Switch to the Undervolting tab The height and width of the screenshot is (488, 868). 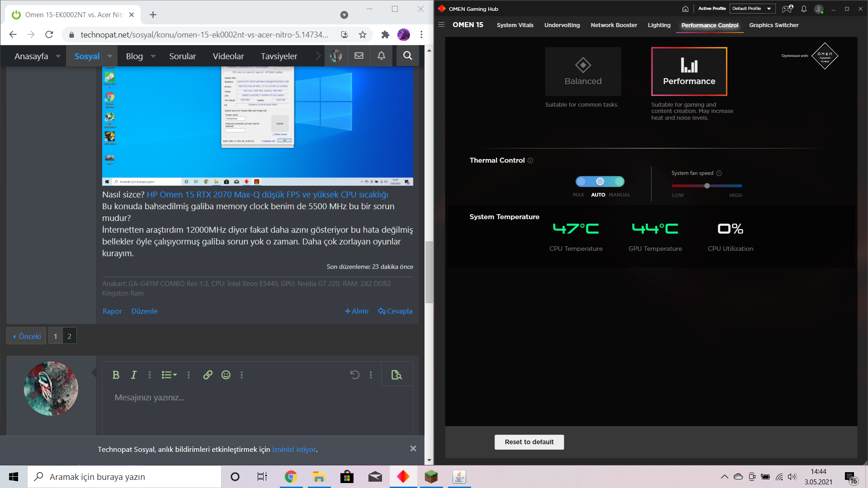click(x=562, y=25)
